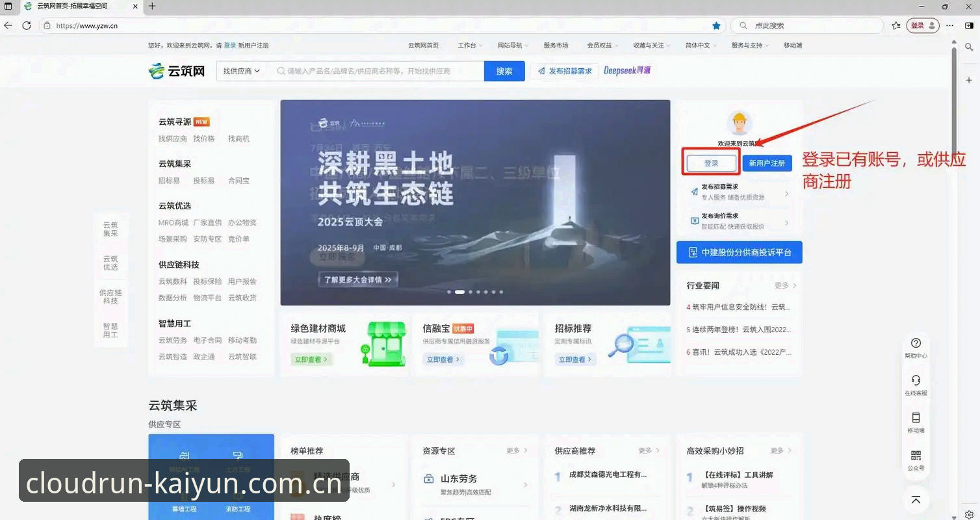Expand the 找供应商 search type dropdown
980x520 pixels.
[242, 71]
